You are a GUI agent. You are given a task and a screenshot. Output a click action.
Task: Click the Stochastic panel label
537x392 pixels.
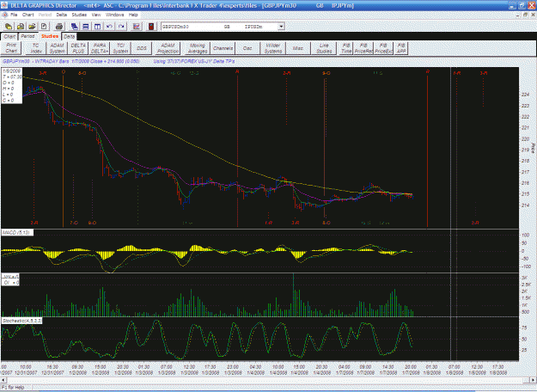pos(22,321)
